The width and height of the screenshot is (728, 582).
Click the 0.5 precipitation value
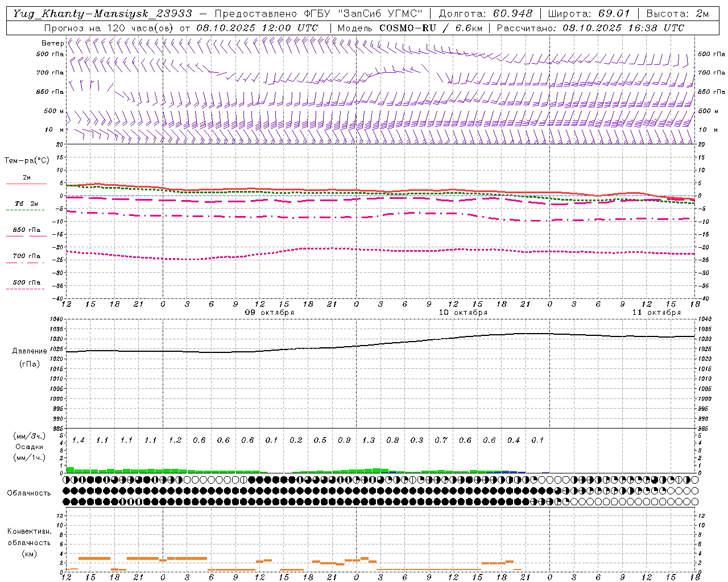tap(320, 440)
